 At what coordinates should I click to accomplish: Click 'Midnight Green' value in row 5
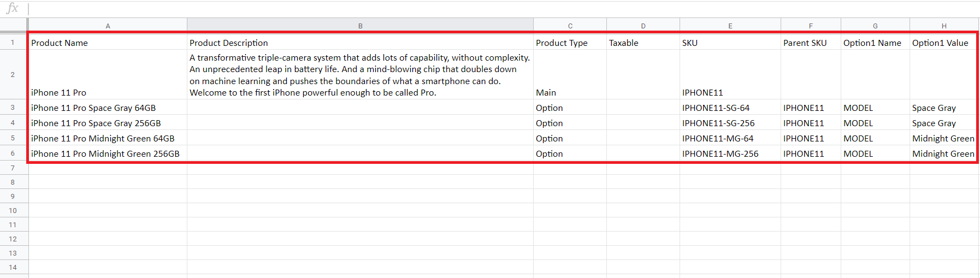(944, 138)
